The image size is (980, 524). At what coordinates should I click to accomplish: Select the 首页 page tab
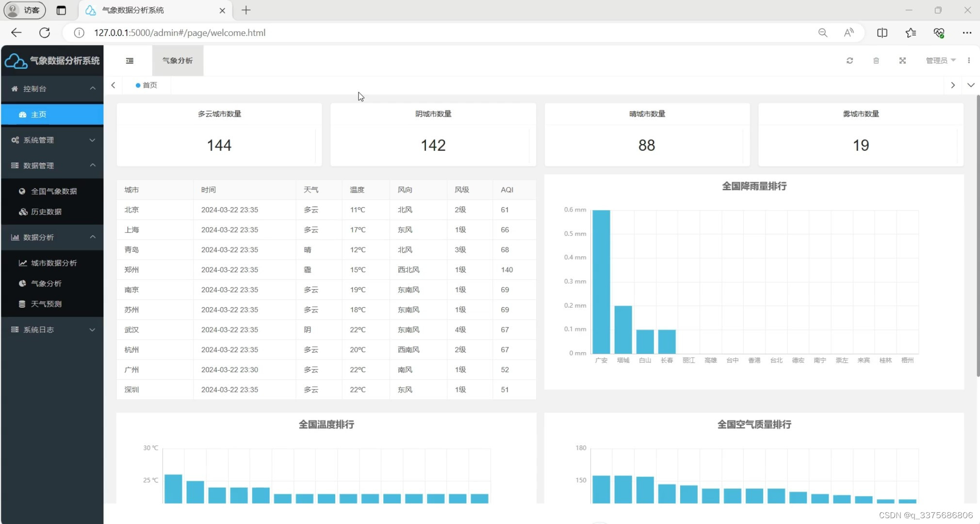pos(147,85)
